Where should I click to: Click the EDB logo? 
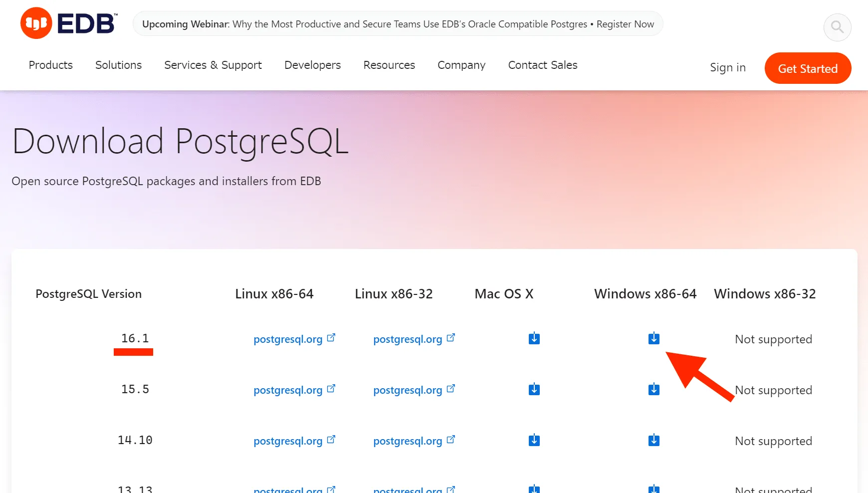(69, 23)
